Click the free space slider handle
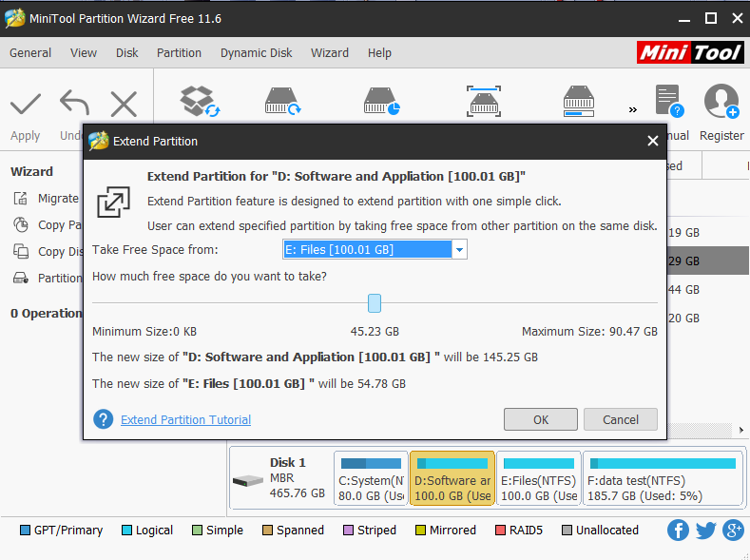Screen dimensions: 750x560 (374, 303)
